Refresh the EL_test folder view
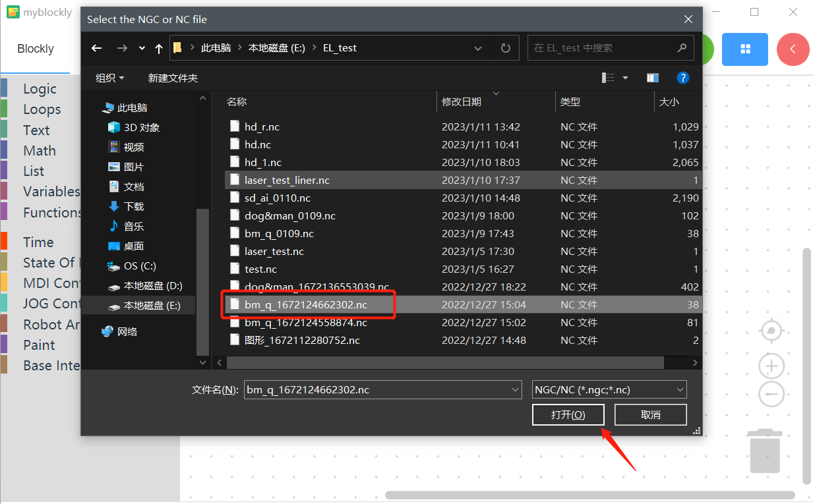The height and width of the screenshot is (504, 813). point(506,48)
